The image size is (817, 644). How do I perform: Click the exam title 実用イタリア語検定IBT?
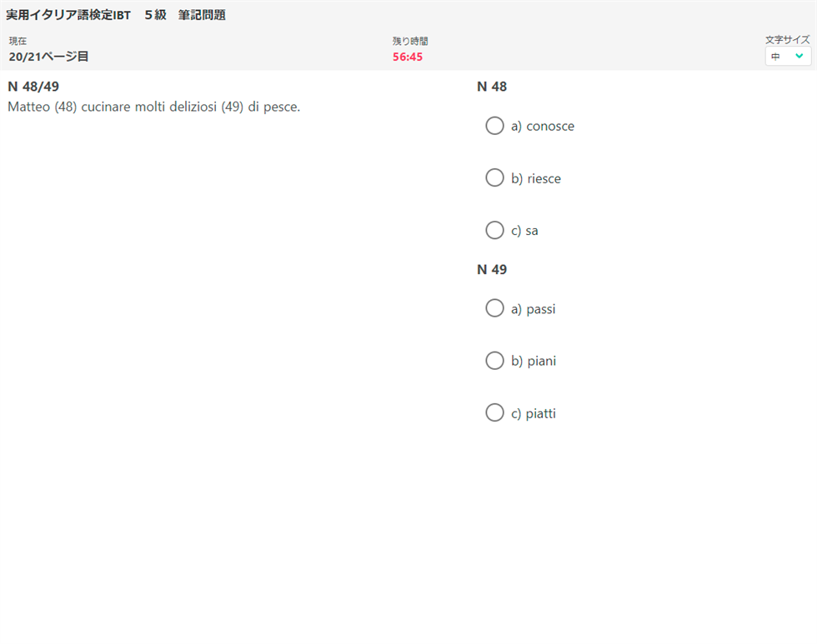[68, 15]
